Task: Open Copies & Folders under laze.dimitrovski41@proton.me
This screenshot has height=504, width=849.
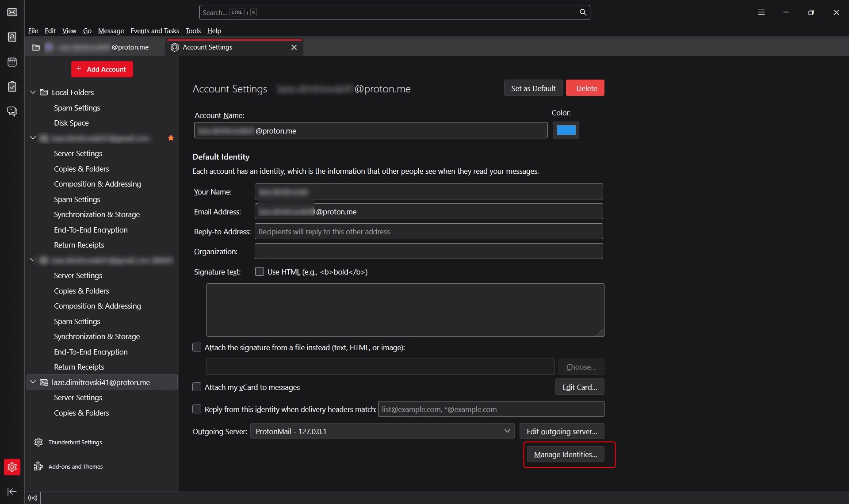Action: 81,413
